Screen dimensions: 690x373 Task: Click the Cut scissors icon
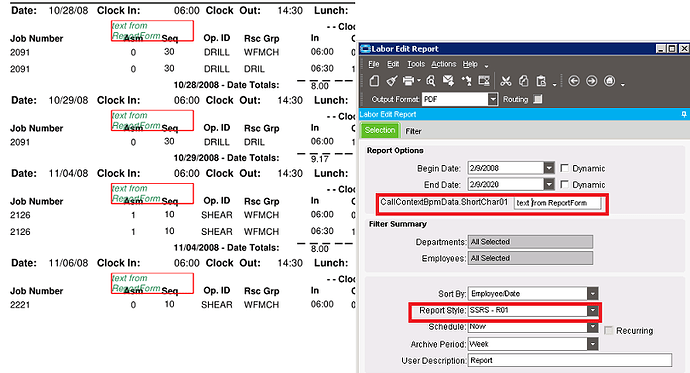point(506,81)
